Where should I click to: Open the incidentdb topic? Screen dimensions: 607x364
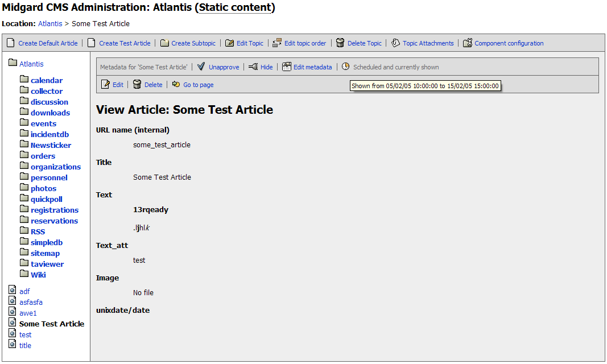(50, 135)
